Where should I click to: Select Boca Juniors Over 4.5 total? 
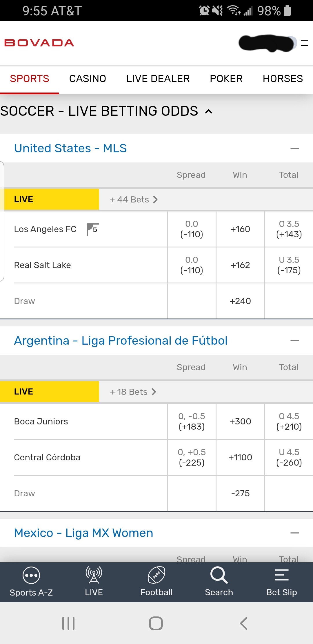(289, 422)
